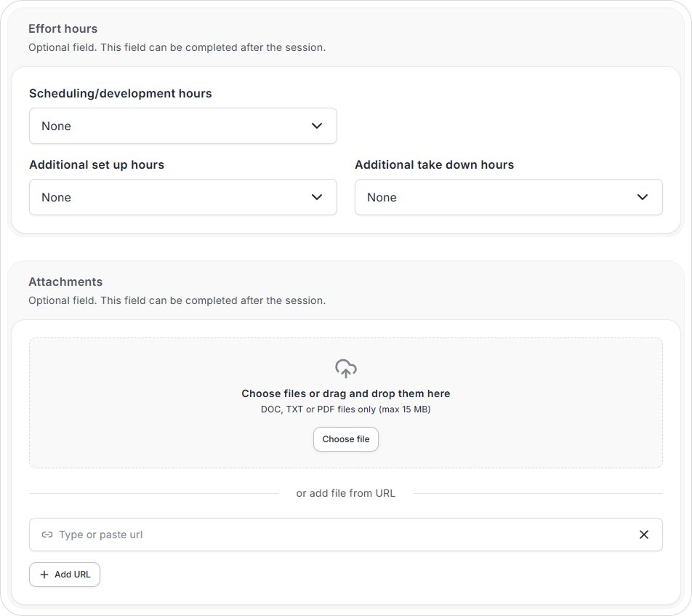Click the optional field note under Attachments

(177, 300)
